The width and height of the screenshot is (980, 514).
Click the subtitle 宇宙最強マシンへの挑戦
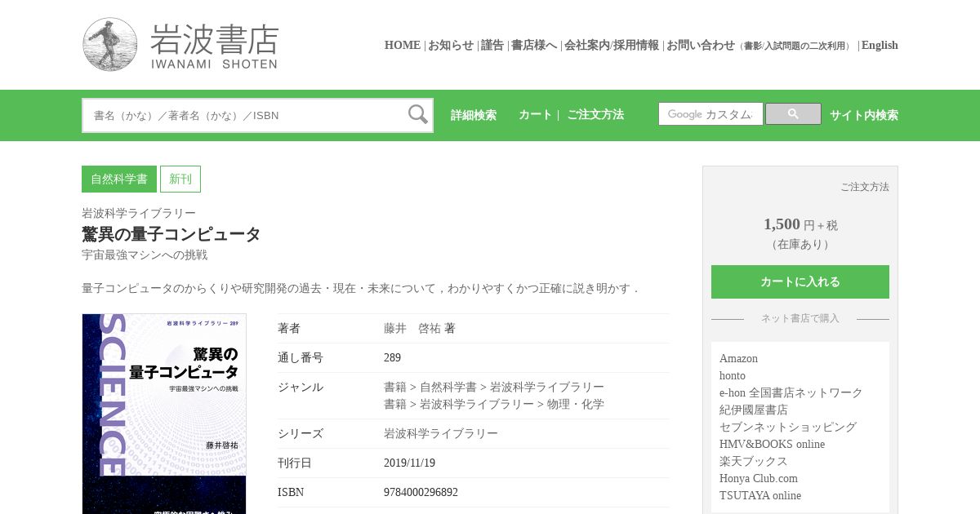click(145, 255)
